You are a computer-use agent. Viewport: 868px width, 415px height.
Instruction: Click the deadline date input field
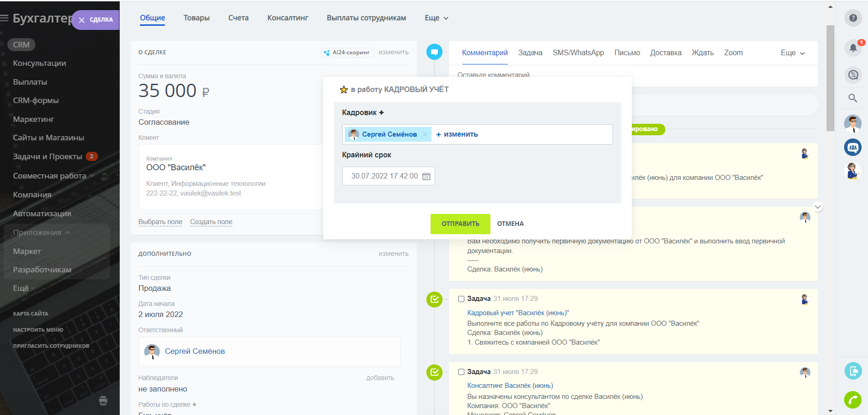tap(384, 176)
